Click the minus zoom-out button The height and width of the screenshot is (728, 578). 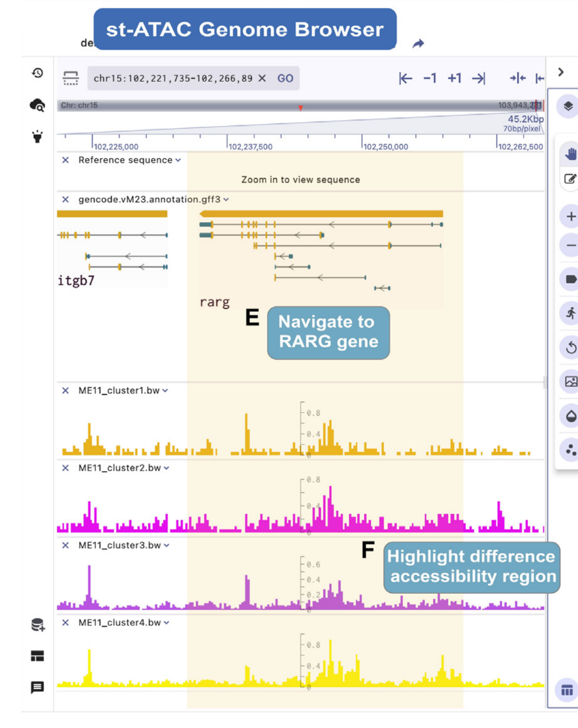tap(570, 245)
